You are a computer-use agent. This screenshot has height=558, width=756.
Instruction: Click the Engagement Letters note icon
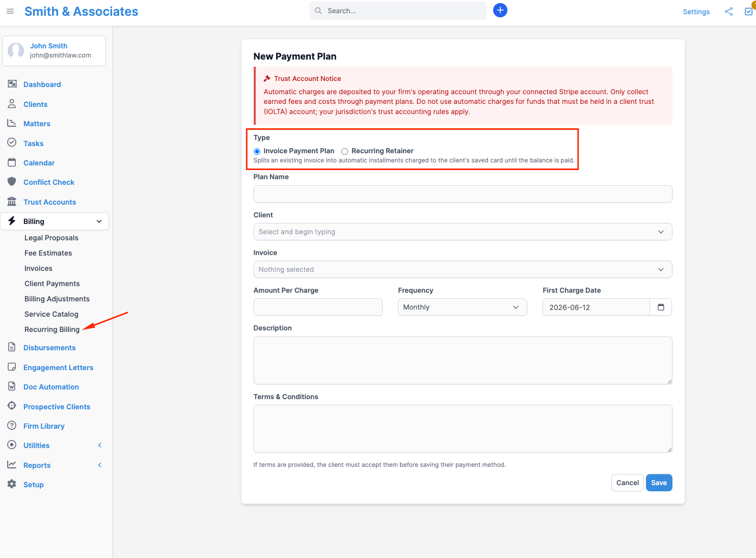12,367
